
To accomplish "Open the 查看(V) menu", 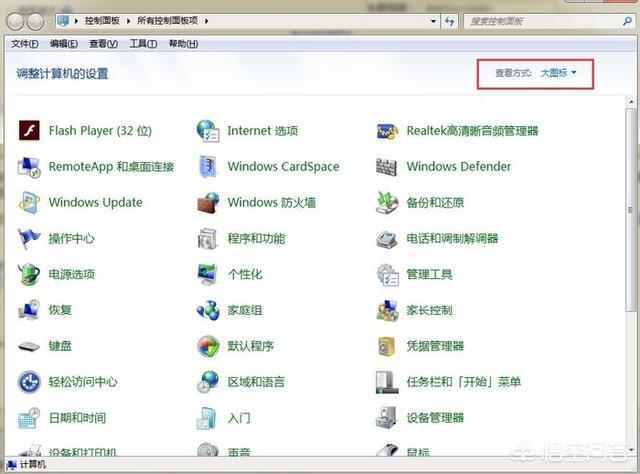I will click(104, 44).
